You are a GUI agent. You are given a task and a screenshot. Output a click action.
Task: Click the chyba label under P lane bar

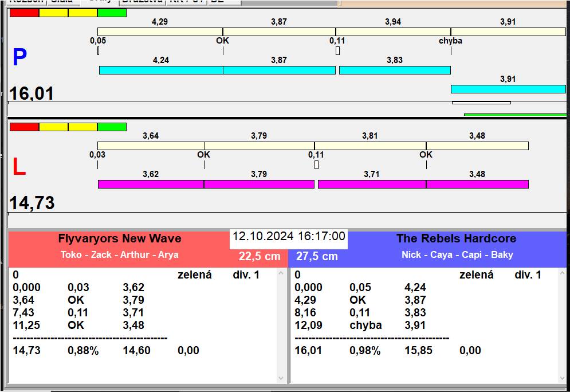450,41
